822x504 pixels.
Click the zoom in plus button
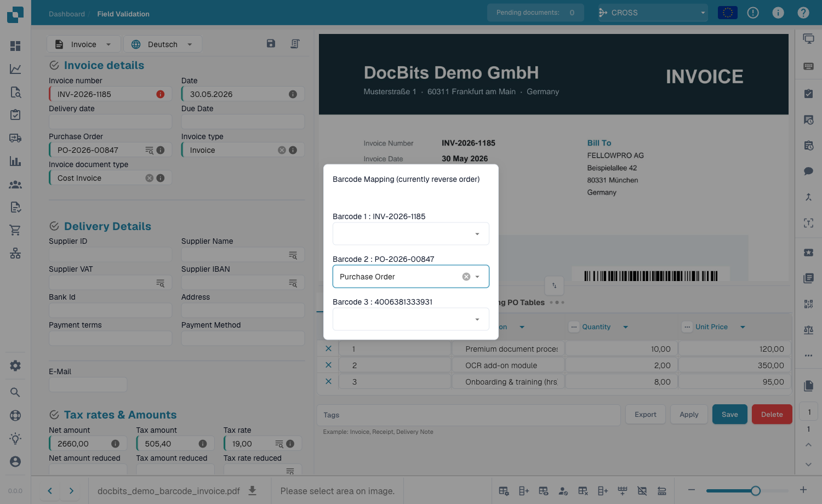click(x=803, y=490)
